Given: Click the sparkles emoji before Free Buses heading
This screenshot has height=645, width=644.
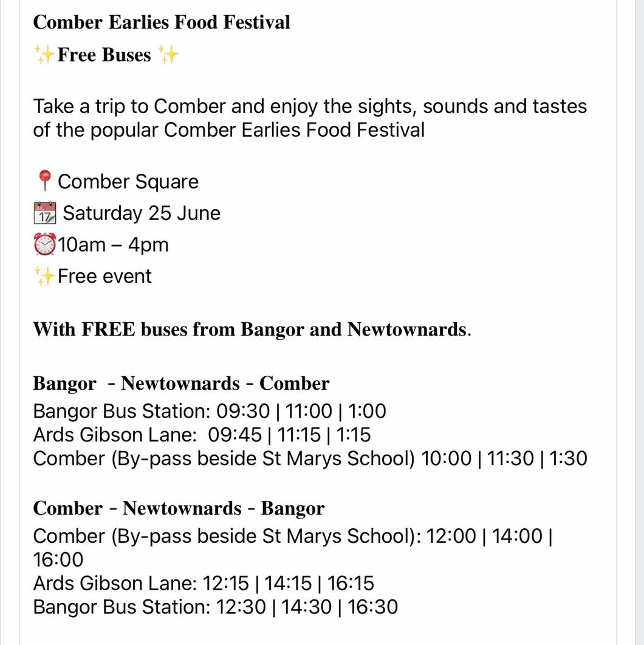Looking at the screenshot, I should 44,55.
